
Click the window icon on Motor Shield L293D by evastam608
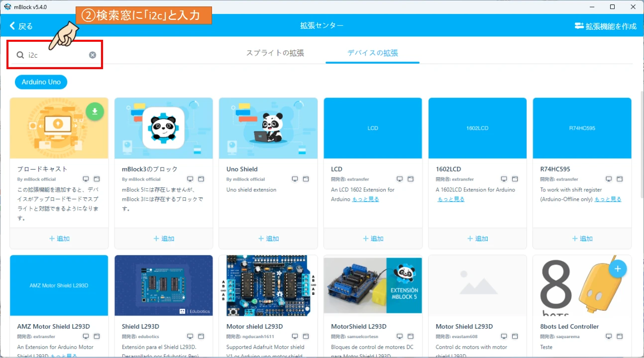tap(515, 337)
